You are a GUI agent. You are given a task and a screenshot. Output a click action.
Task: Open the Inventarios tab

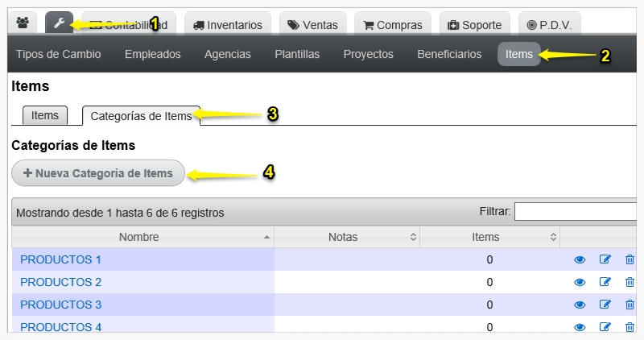point(228,25)
